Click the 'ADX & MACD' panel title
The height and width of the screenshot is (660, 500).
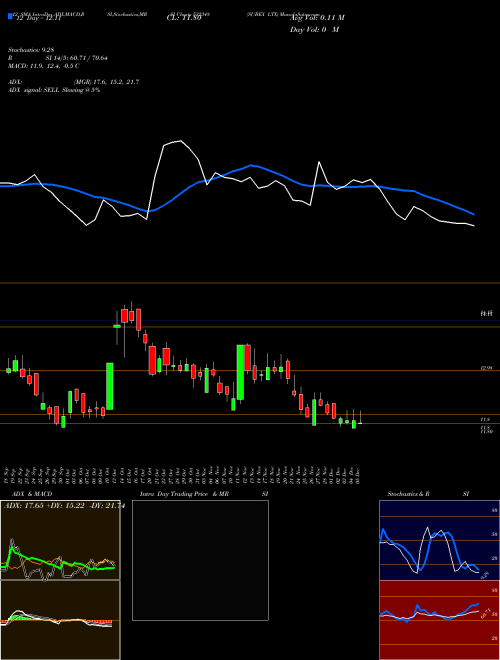32,494
